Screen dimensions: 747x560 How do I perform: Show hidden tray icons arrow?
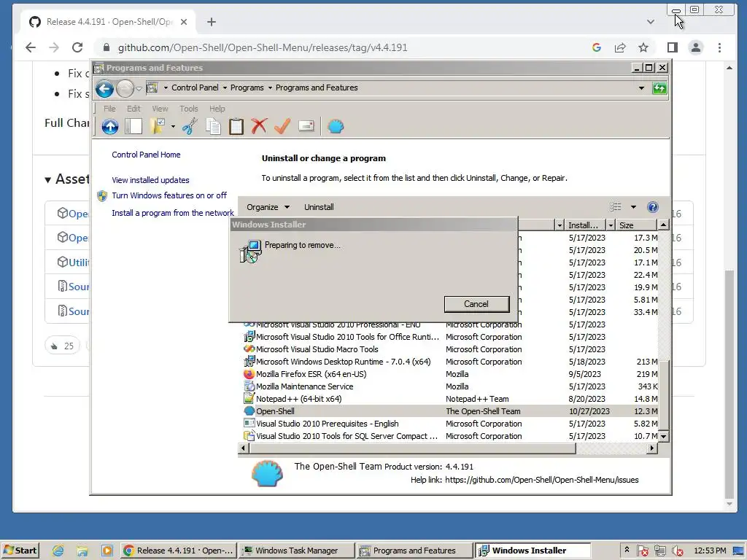[627, 550]
